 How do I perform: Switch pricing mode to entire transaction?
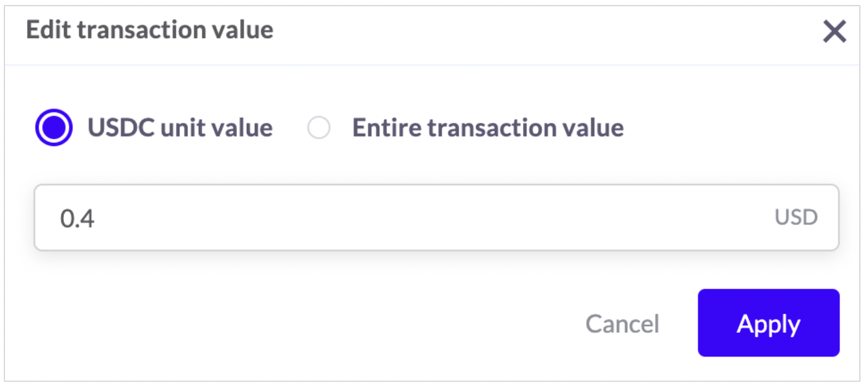(x=319, y=128)
